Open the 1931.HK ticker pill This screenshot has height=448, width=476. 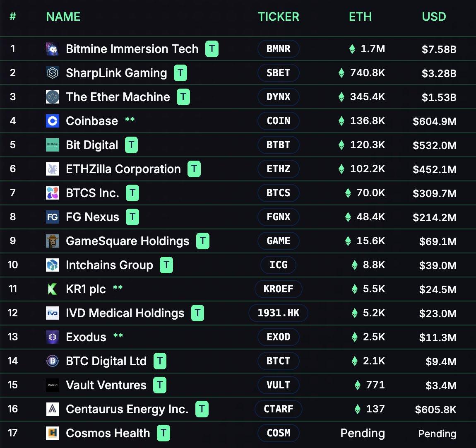tap(278, 313)
